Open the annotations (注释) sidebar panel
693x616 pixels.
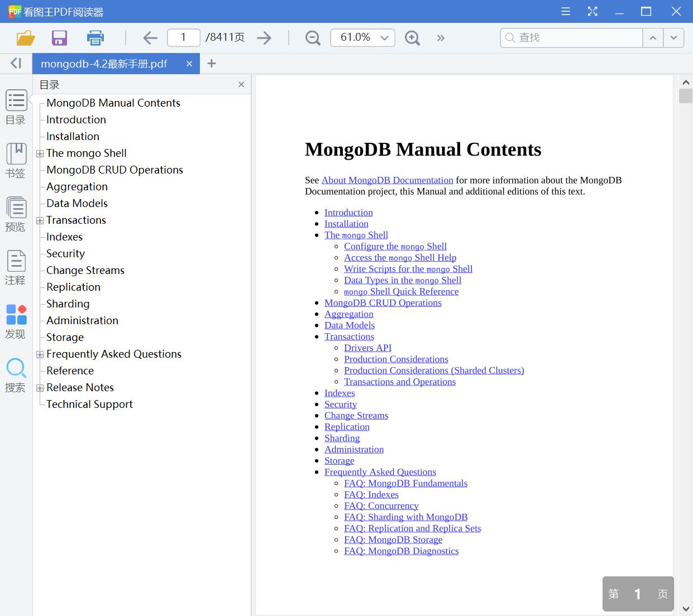coord(16,268)
